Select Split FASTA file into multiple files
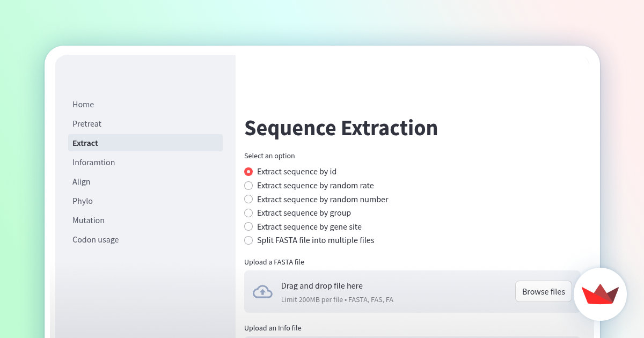The height and width of the screenshot is (338, 644). coord(248,240)
